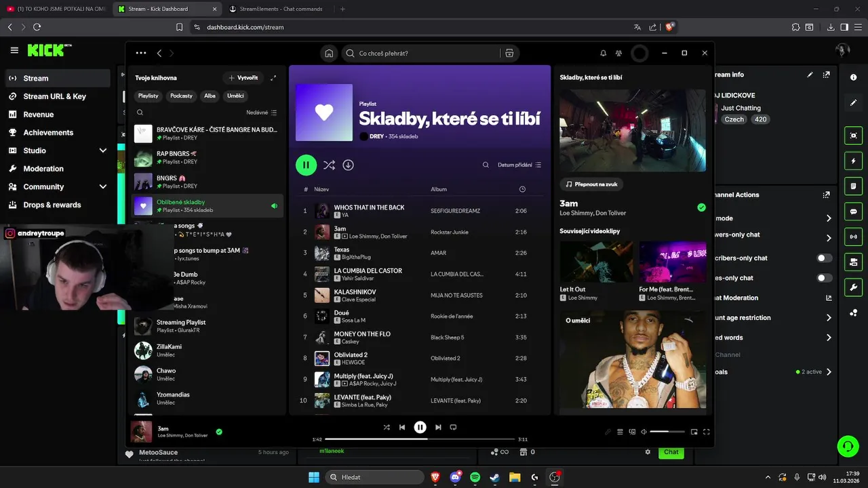Expand followers-only chat options
The width and height of the screenshot is (868, 488).
coord(829,238)
